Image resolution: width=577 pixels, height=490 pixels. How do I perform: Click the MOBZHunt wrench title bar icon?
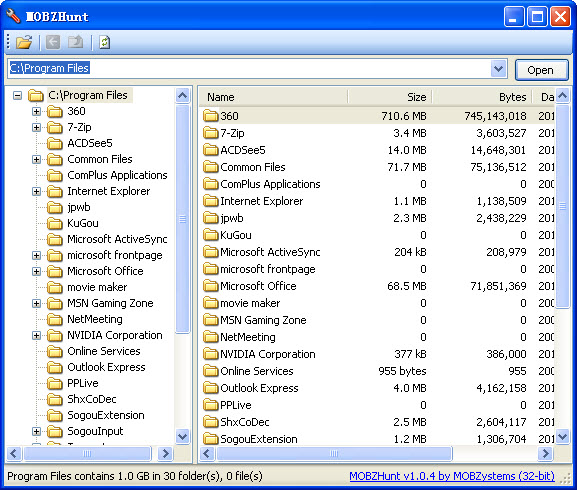(13, 16)
